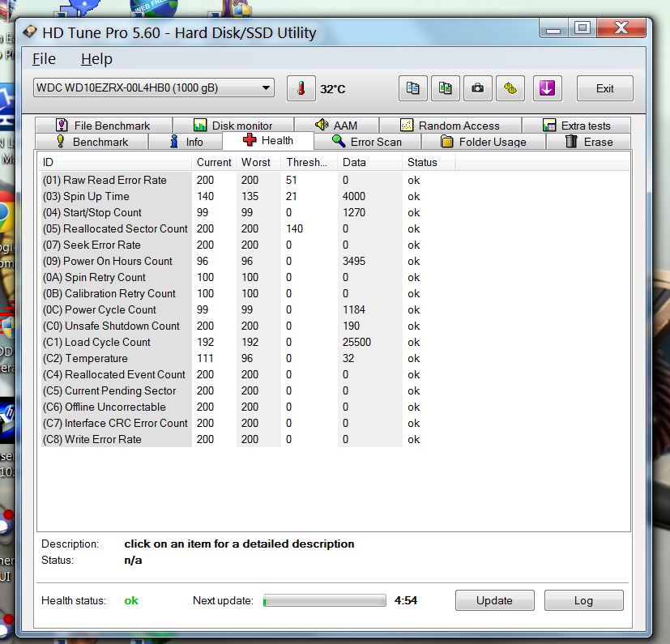Click the data value 25500

point(356,343)
